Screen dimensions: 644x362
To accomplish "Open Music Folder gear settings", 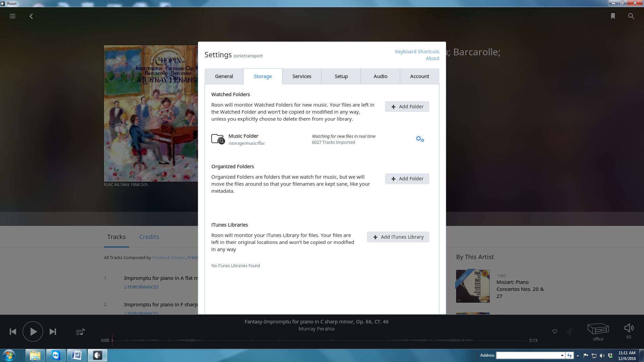I will (x=420, y=139).
